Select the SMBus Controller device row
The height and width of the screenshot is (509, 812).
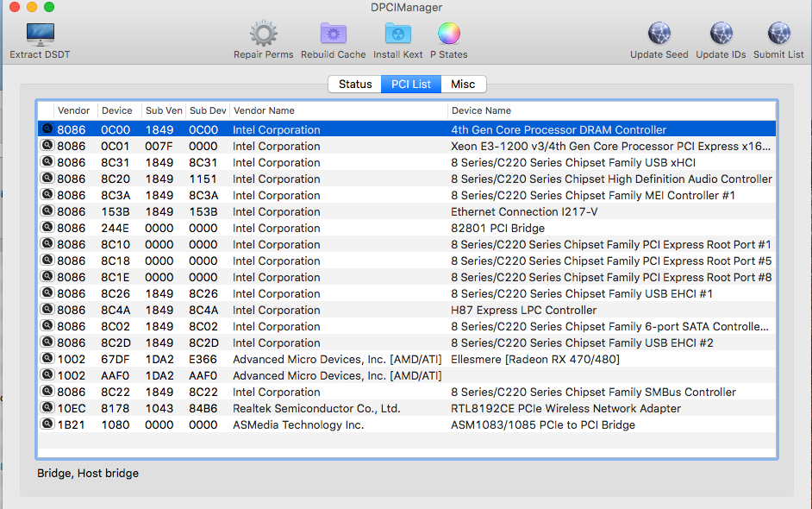coord(407,392)
